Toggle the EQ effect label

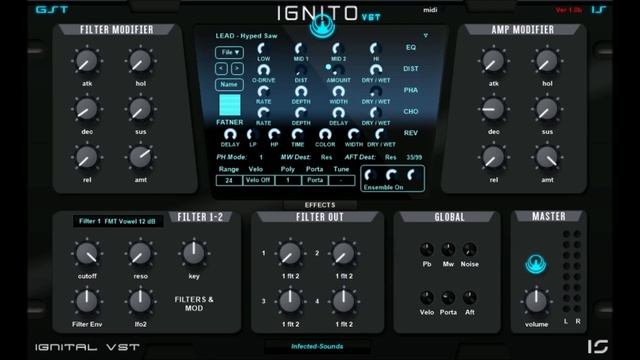click(411, 47)
